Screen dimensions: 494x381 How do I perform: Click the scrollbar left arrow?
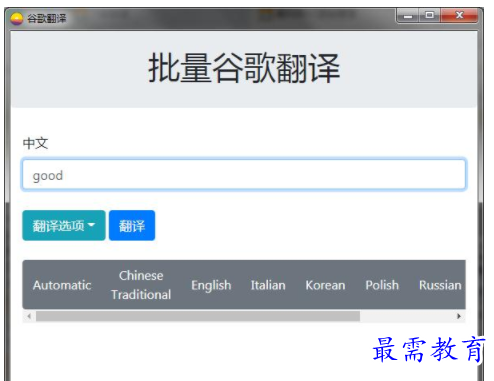pos(29,316)
